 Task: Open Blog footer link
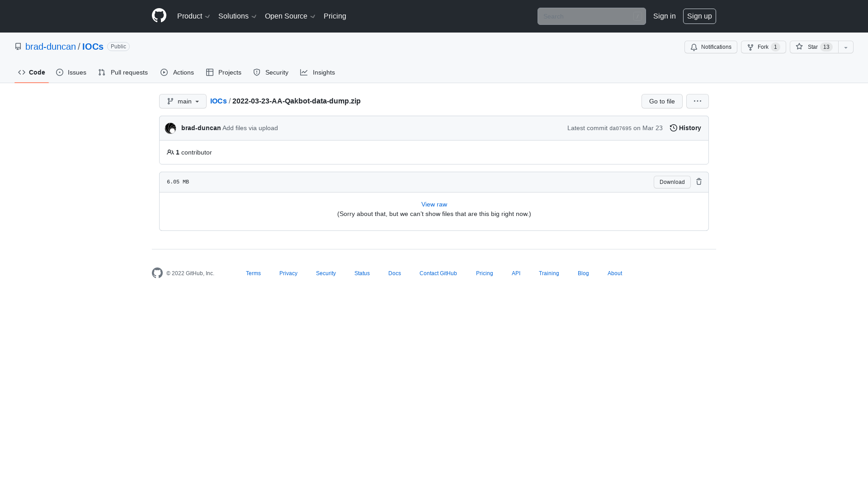pos(583,273)
